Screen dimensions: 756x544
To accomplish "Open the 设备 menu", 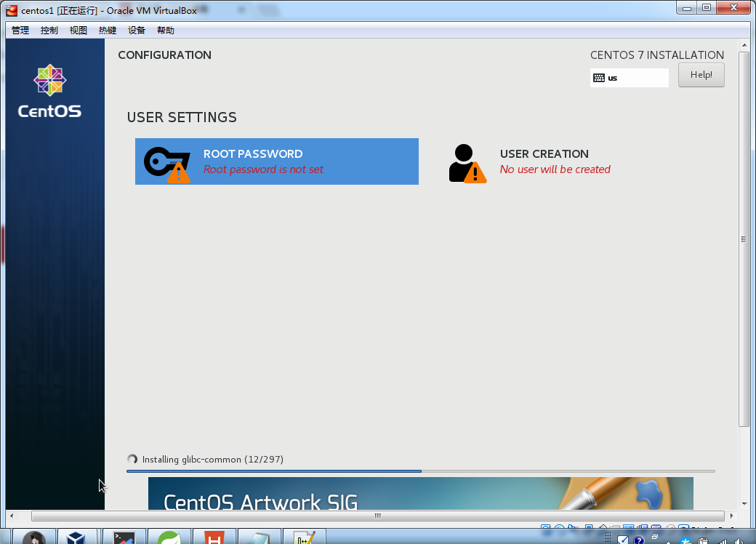I will 137,31.
